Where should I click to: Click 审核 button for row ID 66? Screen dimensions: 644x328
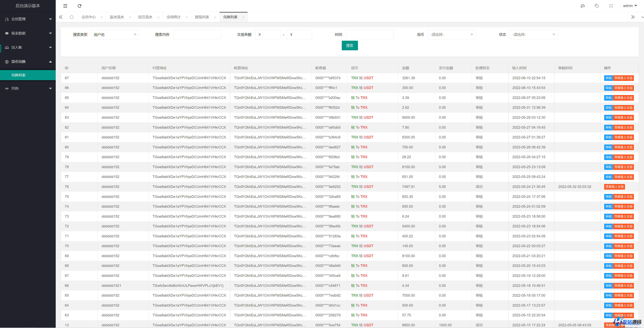[608, 285]
